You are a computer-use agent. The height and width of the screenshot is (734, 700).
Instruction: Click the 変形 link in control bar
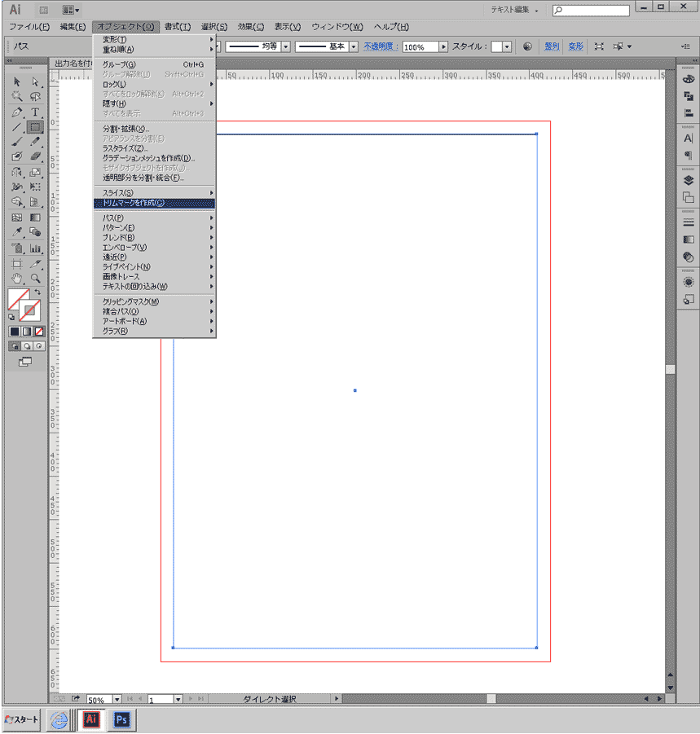pos(575,47)
